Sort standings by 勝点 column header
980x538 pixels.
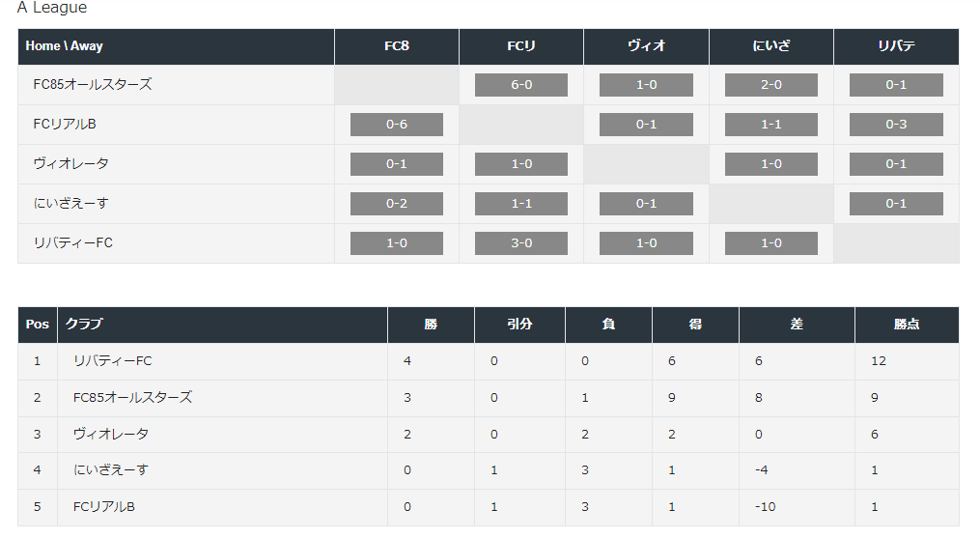(x=907, y=325)
